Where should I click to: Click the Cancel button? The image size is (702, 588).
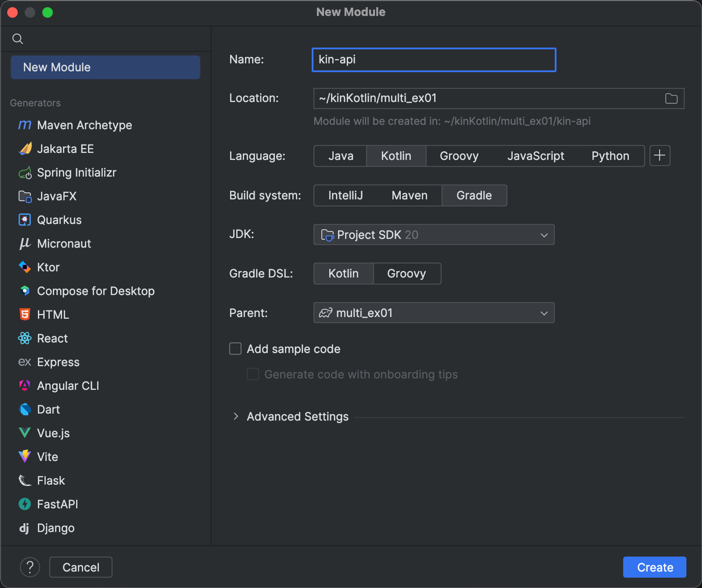coord(81,567)
